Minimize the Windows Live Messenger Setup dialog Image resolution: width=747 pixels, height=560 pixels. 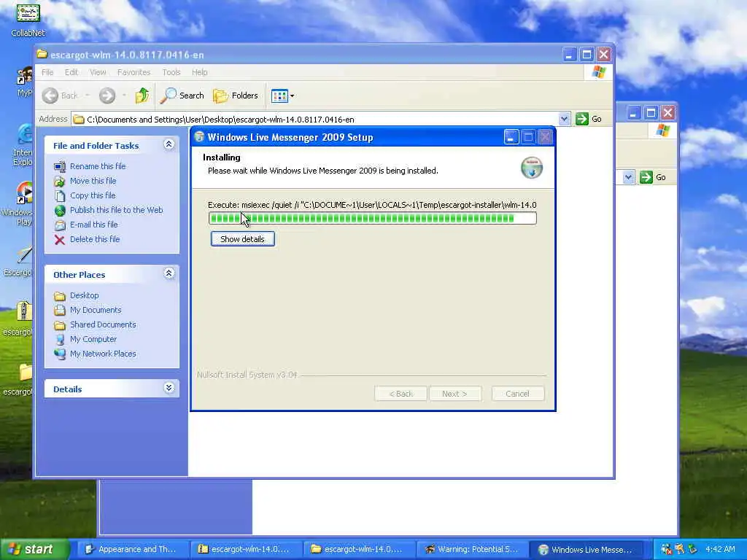(511, 137)
